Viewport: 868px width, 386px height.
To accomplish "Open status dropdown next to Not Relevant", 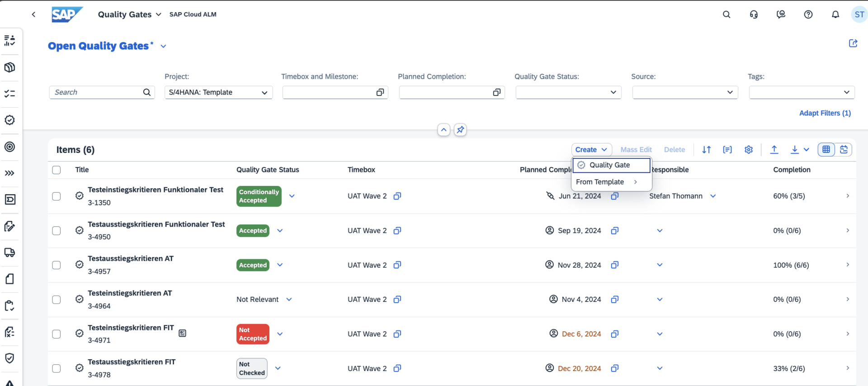I will pos(289,300).
